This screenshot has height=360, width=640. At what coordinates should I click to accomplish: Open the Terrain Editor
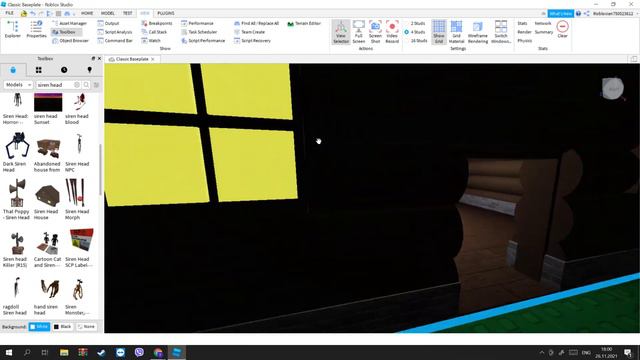304,23
